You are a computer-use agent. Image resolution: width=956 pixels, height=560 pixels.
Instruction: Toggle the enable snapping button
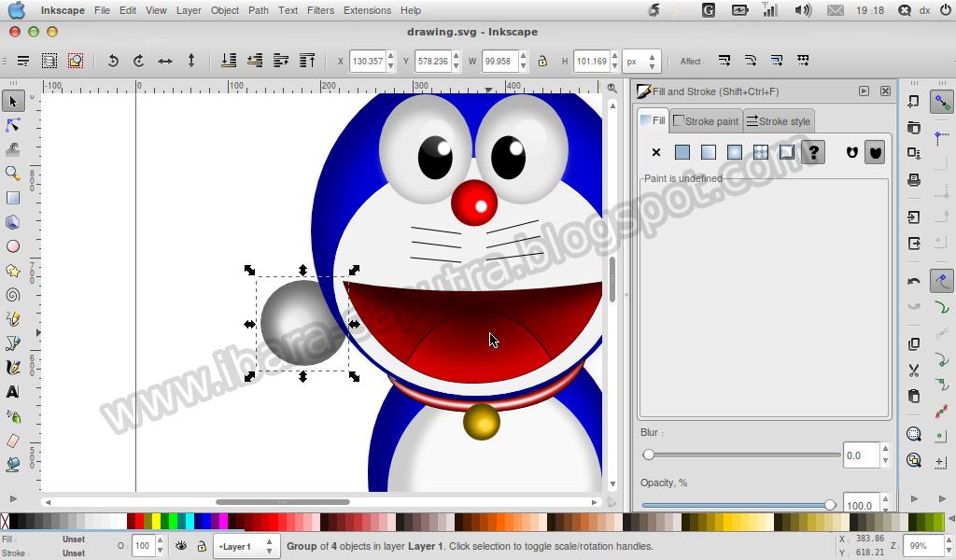click(942, 102)
